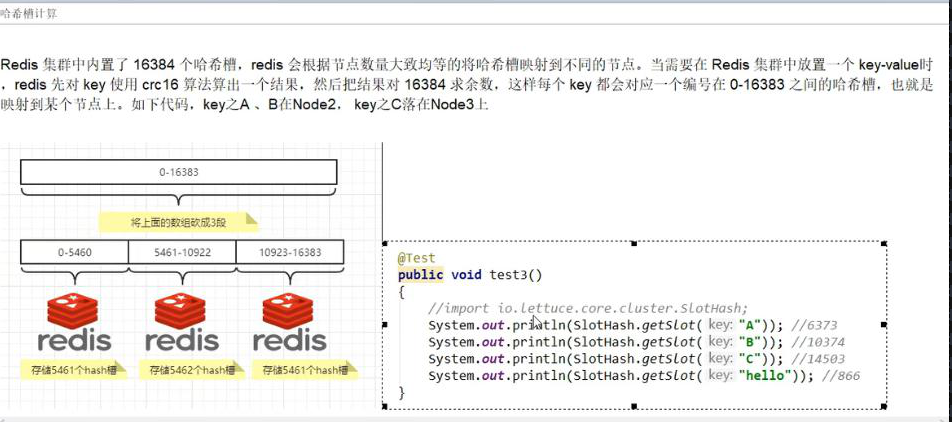The height and width of the screenshot is (422, 952).
Task: Select the 存储5462个hash槽 note
Action: click(x=192, y=369)
